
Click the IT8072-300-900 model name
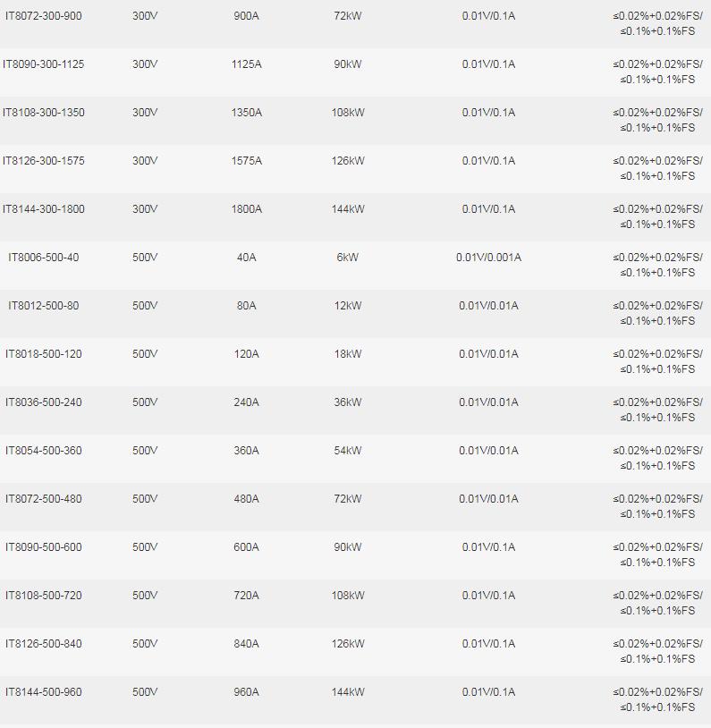[x=43, y=16]
